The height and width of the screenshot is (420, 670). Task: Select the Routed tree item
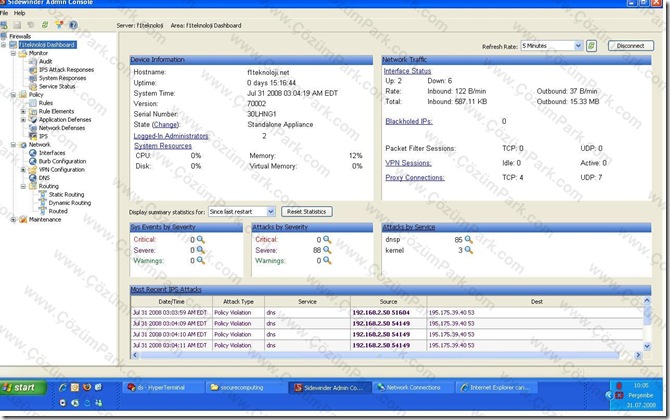pyautogui.click(x=58, y=211)
